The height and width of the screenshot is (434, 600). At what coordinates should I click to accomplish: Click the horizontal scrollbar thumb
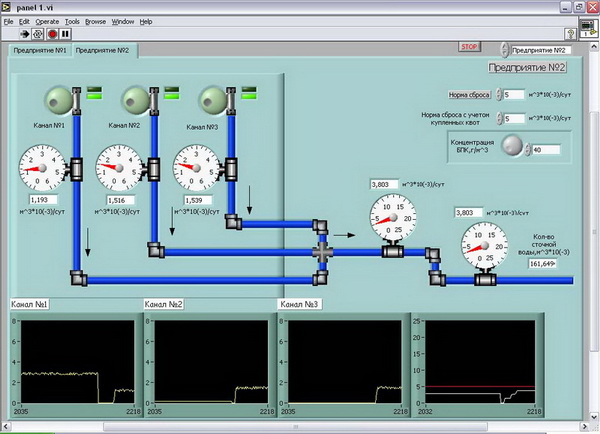[295, 426]
